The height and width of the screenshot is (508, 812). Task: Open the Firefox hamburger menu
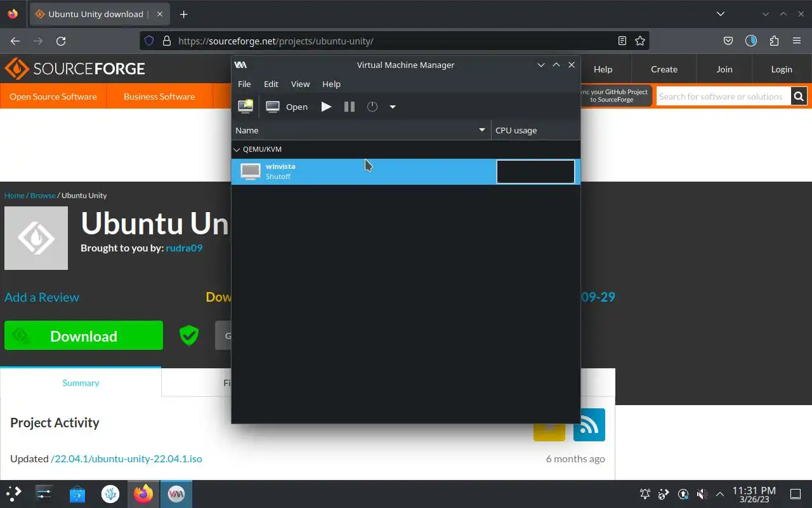click(x=797, y=41)
